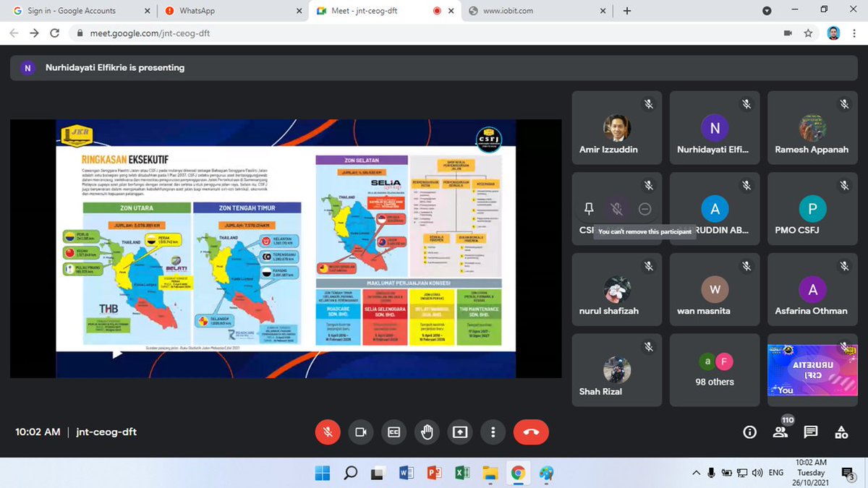Select Amir Izzuddin participant tile

point(617,127)
